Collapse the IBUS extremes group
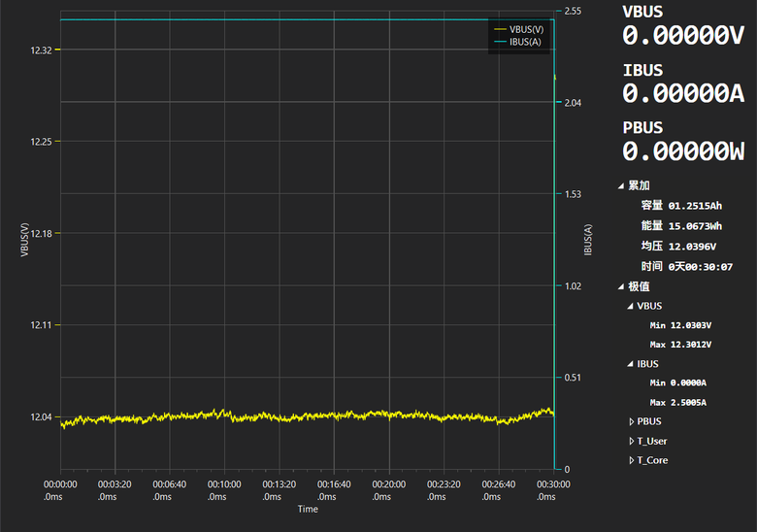 (630, 364)
